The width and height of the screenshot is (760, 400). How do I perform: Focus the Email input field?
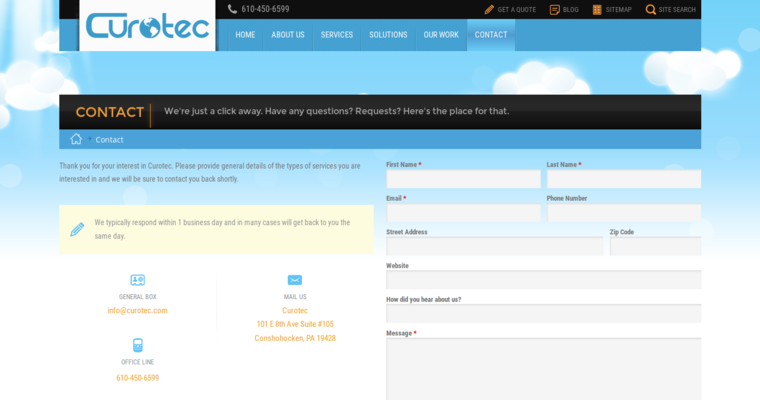(463, 213)
